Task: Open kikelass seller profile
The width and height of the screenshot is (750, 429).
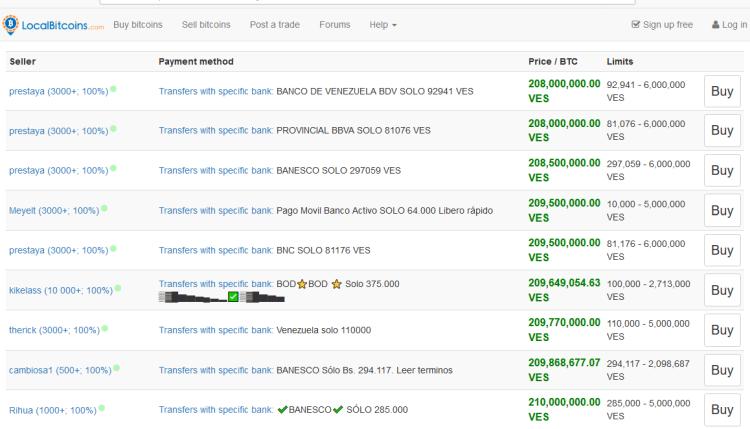Action: pyautogui.click(x=61, y=290)
